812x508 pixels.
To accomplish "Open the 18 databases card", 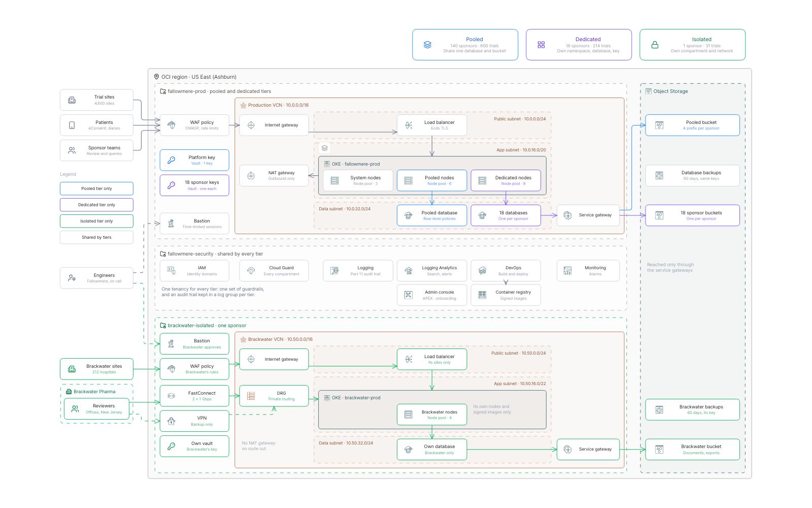I will [x=505, y=215].
